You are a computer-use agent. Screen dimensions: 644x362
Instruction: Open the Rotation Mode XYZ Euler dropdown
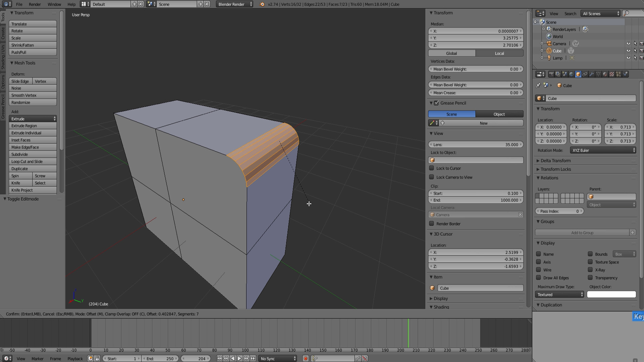(603, 151)
